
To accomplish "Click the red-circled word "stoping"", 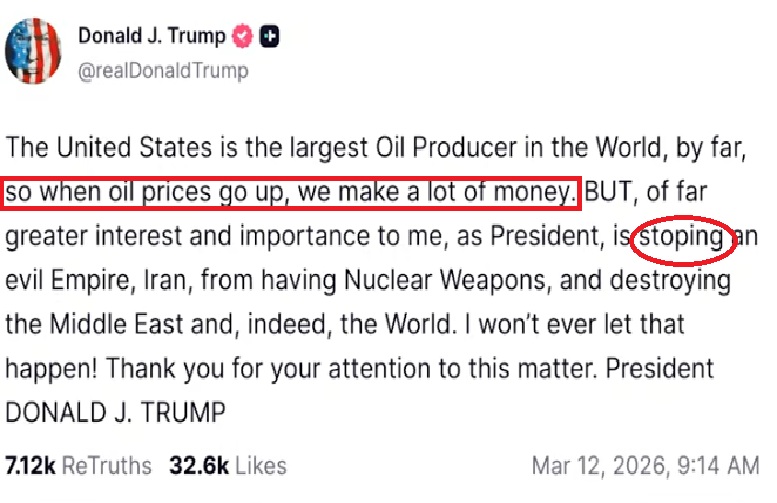I will coord(682,239).
